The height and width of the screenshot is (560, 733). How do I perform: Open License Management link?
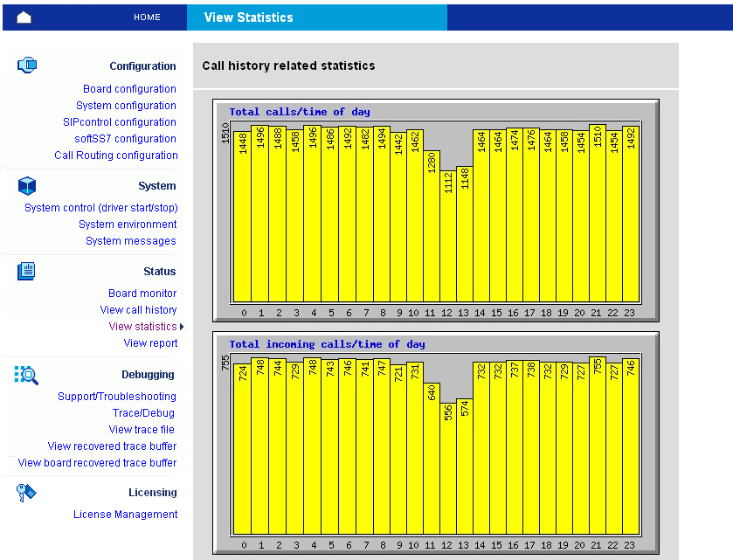pyautogui.click(x=126, y=515)
